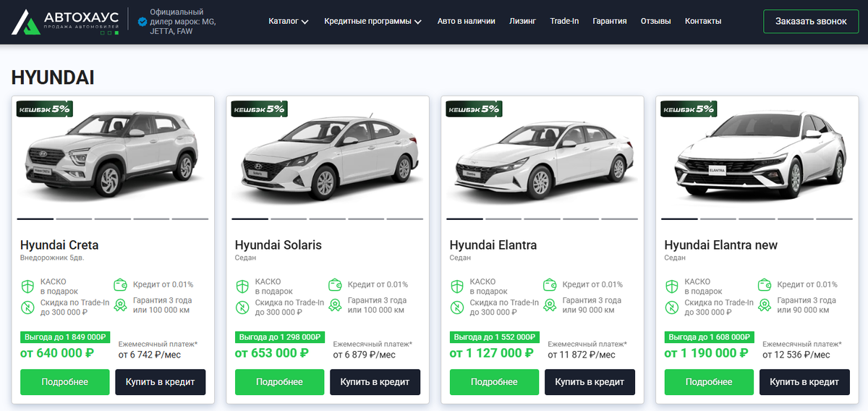Go to the Trade-In section
Image resolution: width=868 pixels, height=411 pixels.
click(x=564, y=22)
